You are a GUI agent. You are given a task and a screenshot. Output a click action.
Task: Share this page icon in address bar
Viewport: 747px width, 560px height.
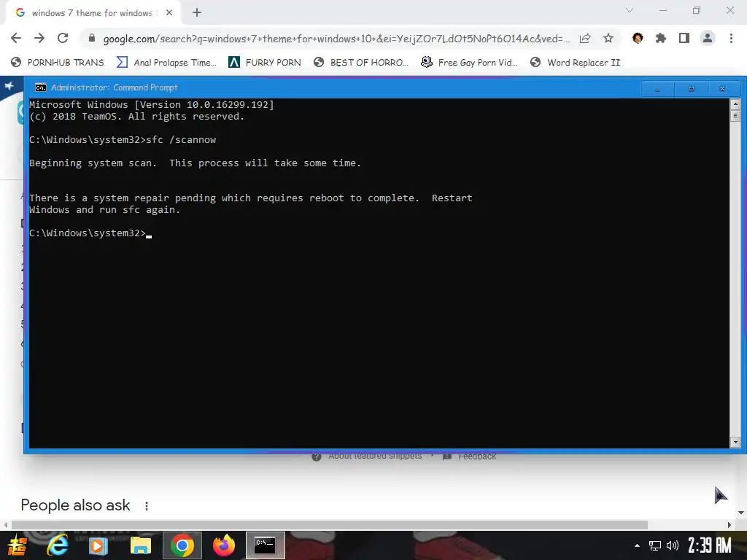pyautogui.click(x=585, y=39)
